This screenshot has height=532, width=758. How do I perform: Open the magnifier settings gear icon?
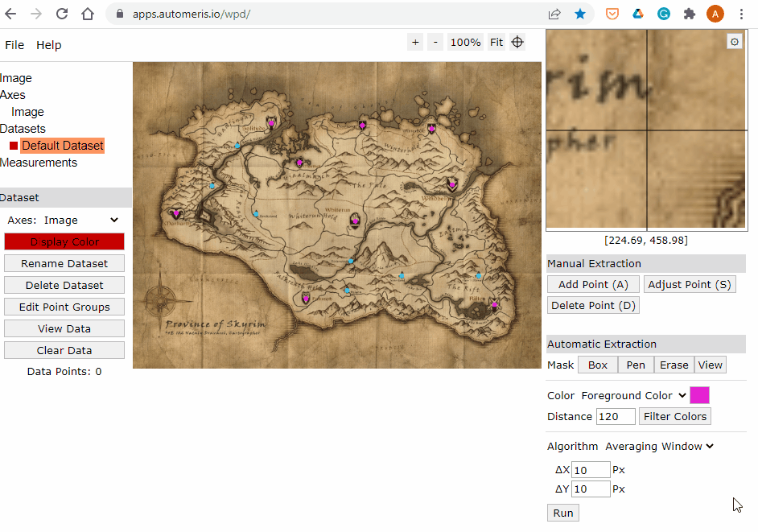click(734, 41)
